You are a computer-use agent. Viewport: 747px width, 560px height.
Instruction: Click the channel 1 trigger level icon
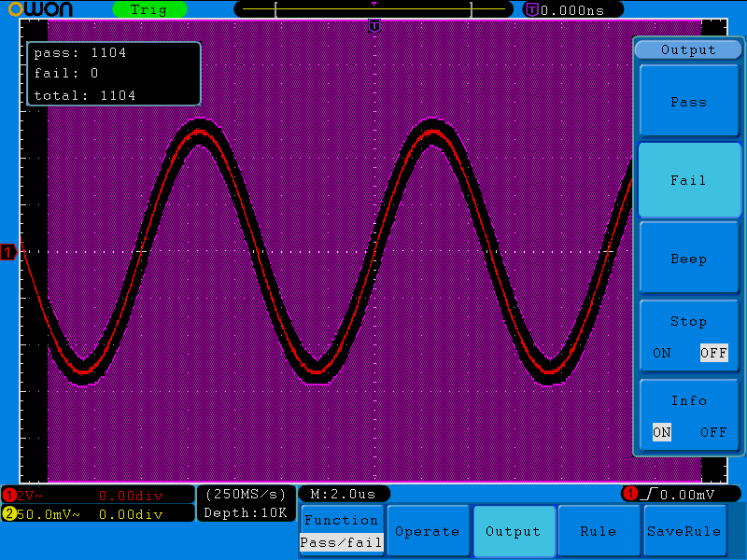click(630, 494)
